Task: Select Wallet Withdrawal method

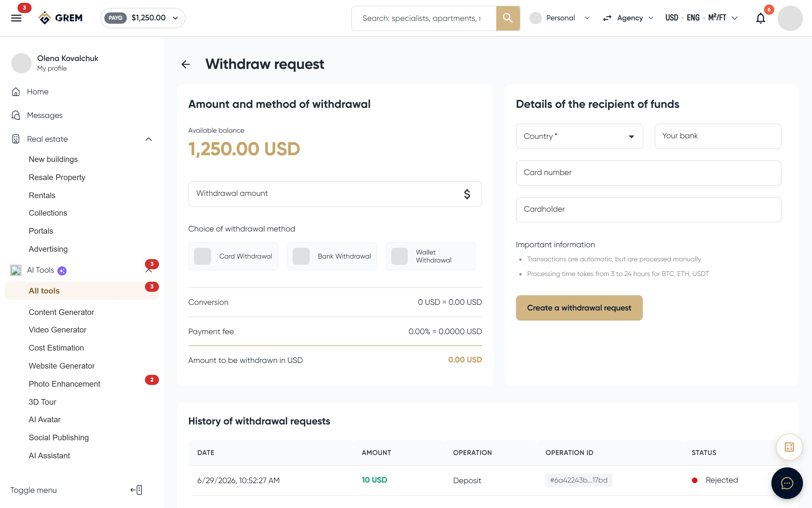Action: tap(431, 256)
